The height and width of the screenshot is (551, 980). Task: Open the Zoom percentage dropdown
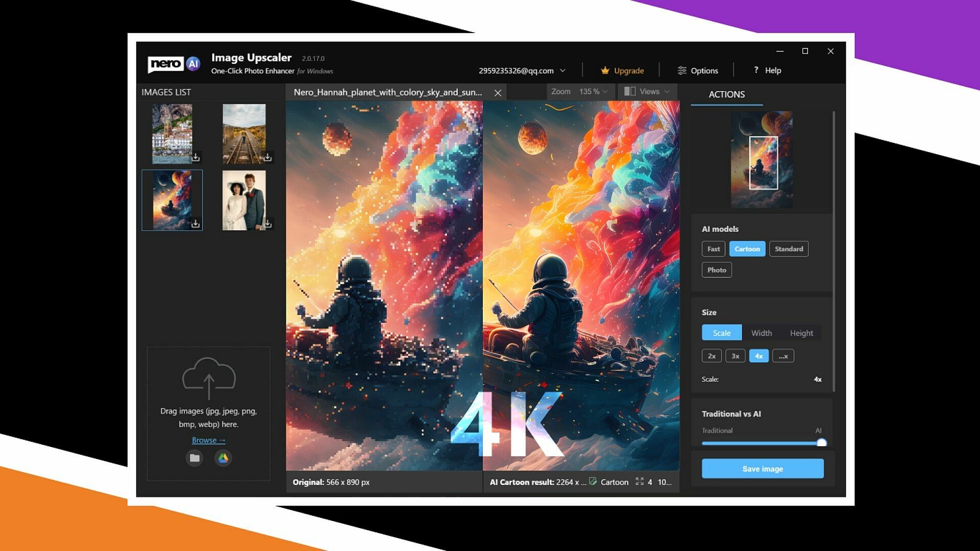click(605, 91)
